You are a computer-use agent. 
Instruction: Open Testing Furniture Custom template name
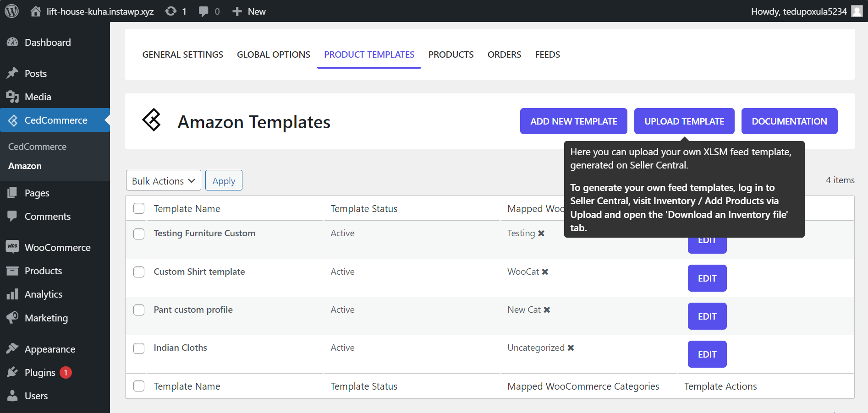[x=204, y=233]
